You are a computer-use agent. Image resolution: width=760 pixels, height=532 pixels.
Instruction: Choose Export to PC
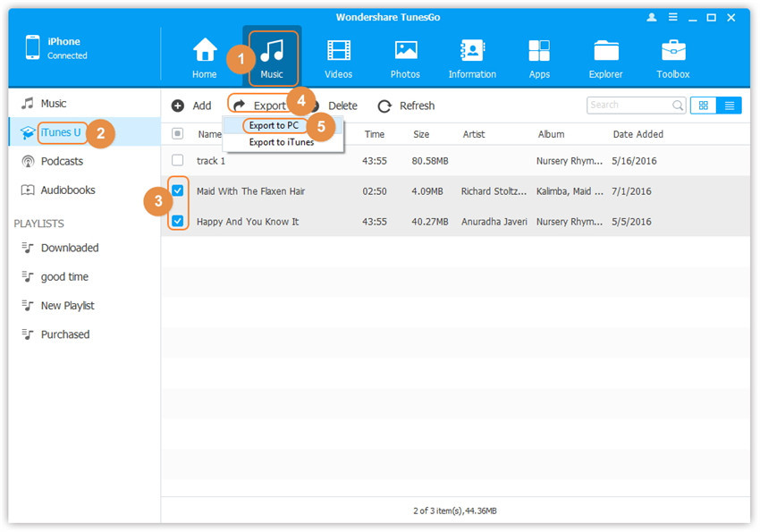tap(274, 125)
